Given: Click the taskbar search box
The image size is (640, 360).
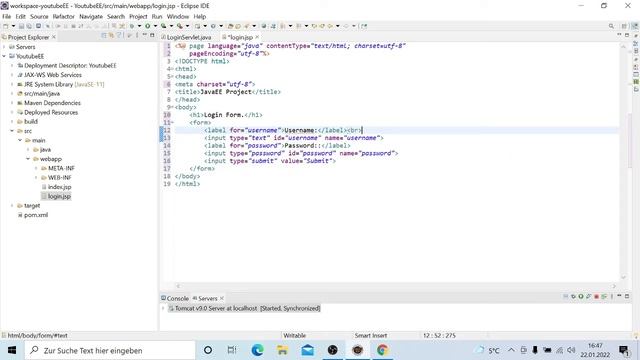Looking at the screenshot, I should [110, 350].
